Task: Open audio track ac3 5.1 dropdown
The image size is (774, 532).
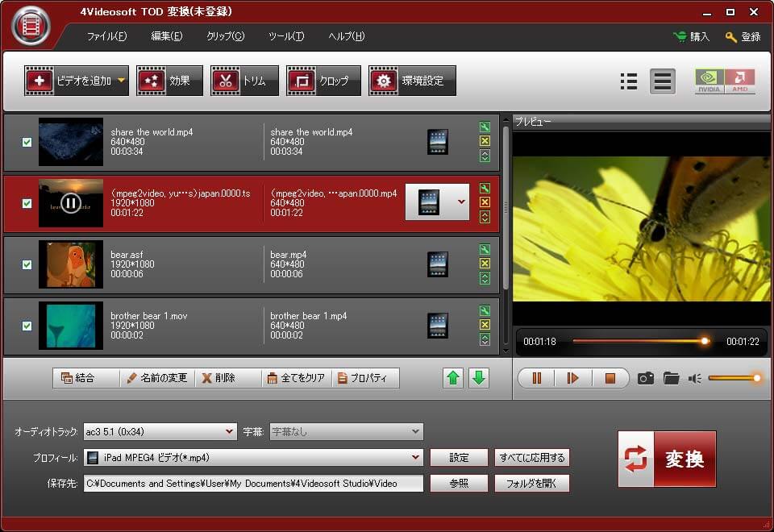Action: (x=229, y=431)
